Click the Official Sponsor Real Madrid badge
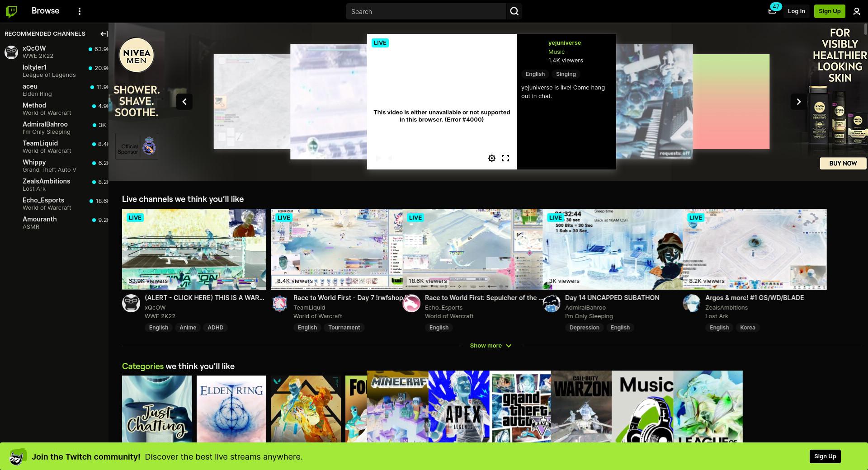868x470 pixels. 137,146
